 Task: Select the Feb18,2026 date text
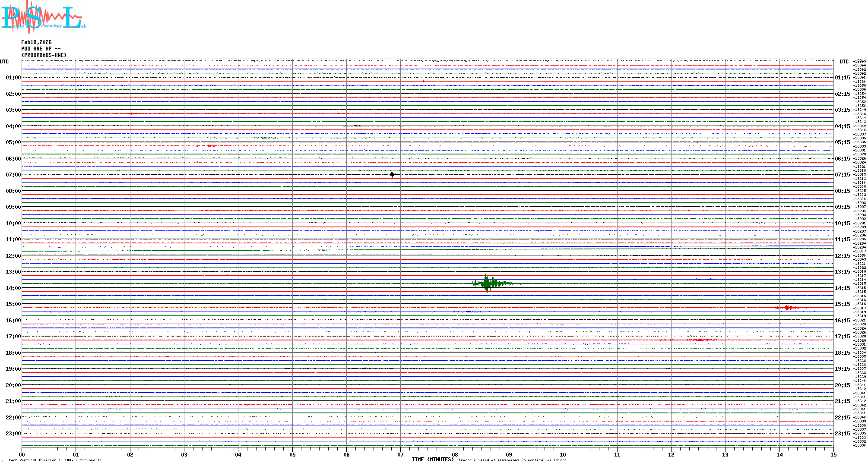(36, 42)
